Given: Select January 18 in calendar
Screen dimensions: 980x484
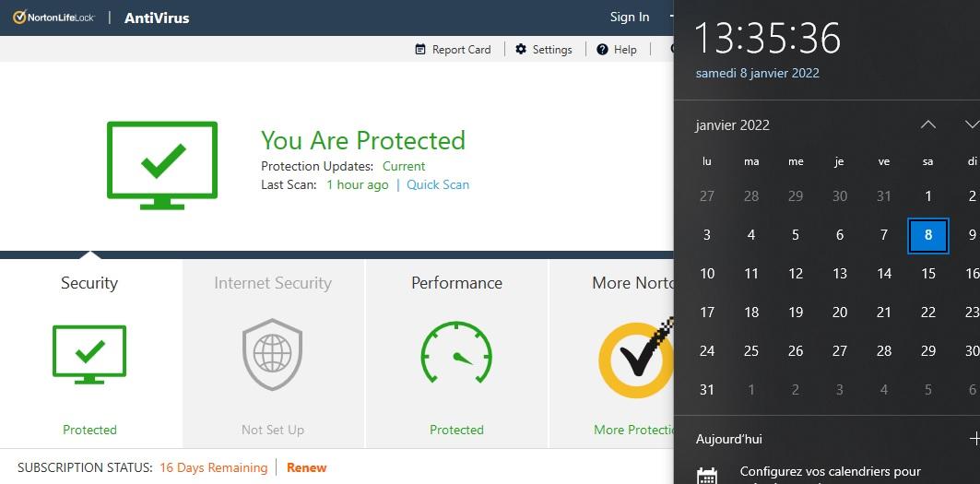Looking at the screenshot, I should (x=751, y=312).
